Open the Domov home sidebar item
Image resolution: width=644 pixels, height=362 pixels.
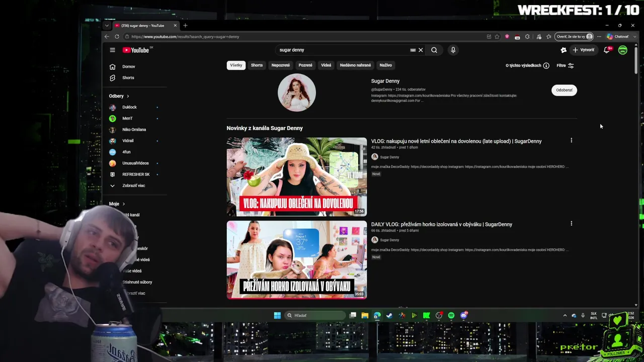pos(129,66)
